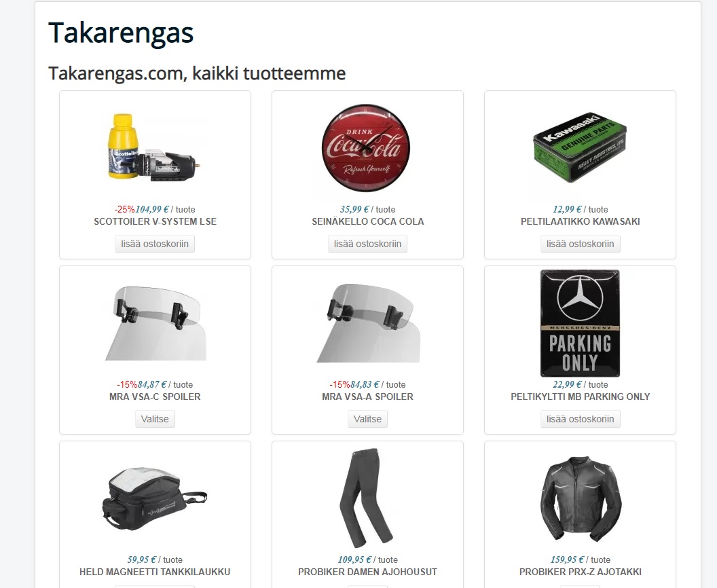Open the PROBIKER PRX-Z AJOTAKKI title link
This screenshot has width=717, height=588.
[581, 572]
